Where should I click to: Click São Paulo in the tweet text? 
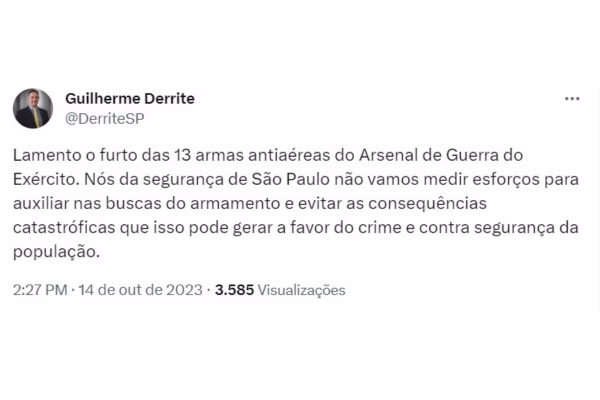[291, 179]
